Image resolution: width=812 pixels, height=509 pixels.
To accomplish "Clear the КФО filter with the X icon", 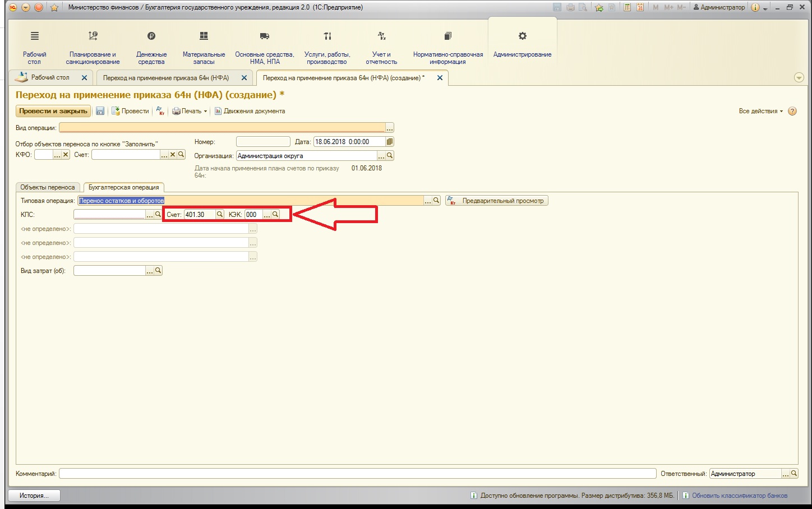I will [66, 155].
